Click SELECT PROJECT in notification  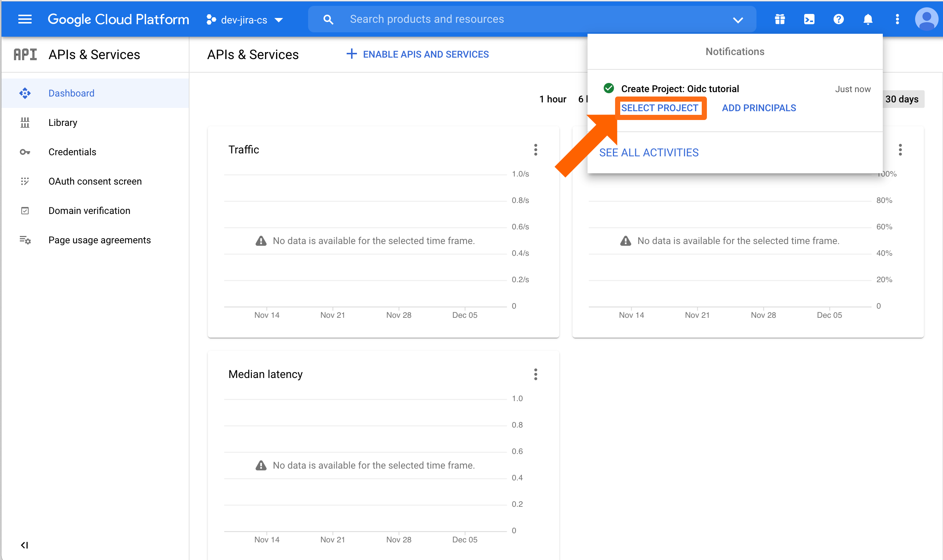coord(660,108)
